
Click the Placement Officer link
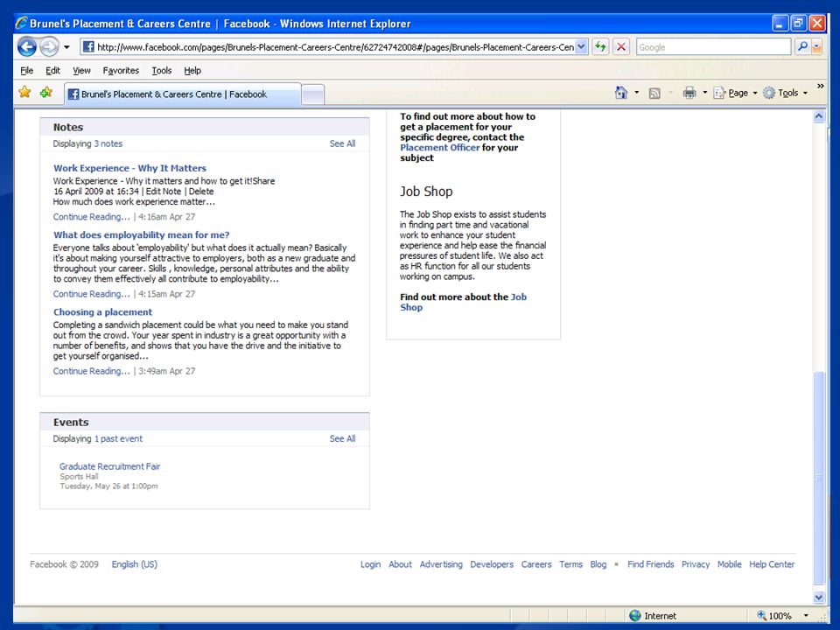point(440,147)
